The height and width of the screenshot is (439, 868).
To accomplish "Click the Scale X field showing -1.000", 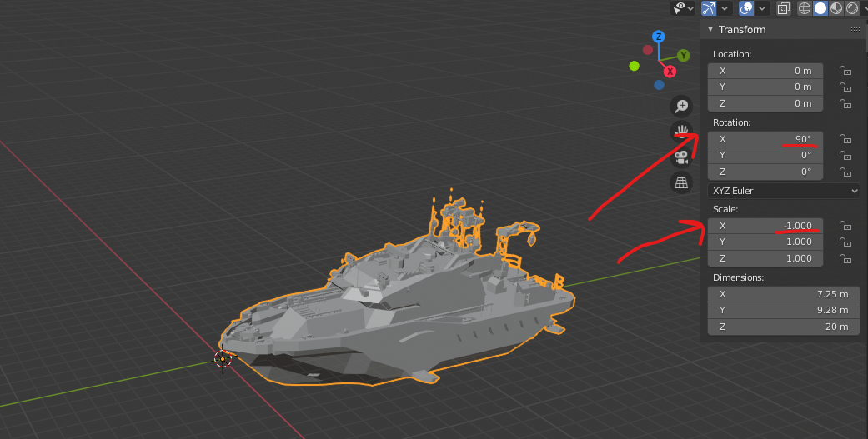I will (x=765, y=226).
